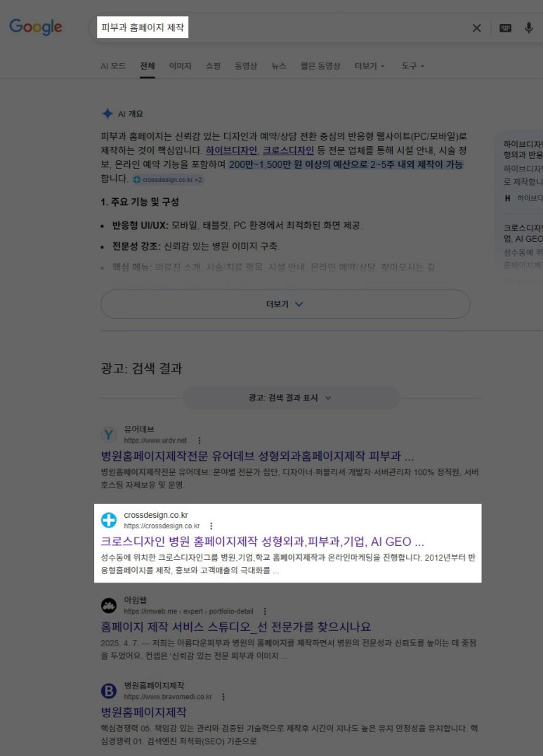Viewport: 543px width, 756px height.
Task: Click the Google logo
Action: [36, 27]
